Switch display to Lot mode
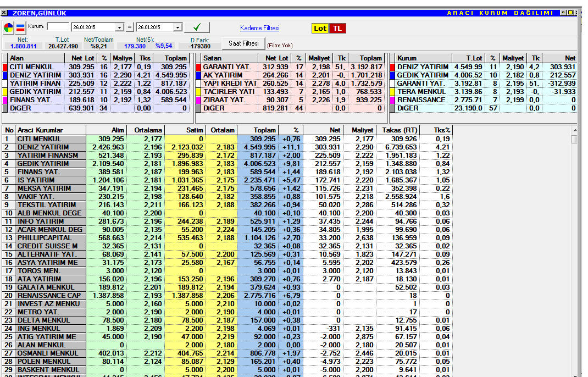The image size is (588, 377). coord(320,28)
